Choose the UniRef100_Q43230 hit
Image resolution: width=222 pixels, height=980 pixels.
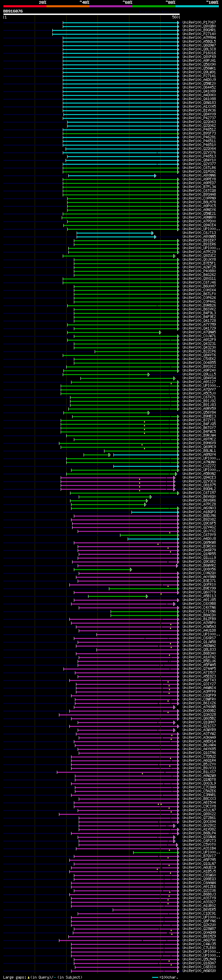point(199,347)
